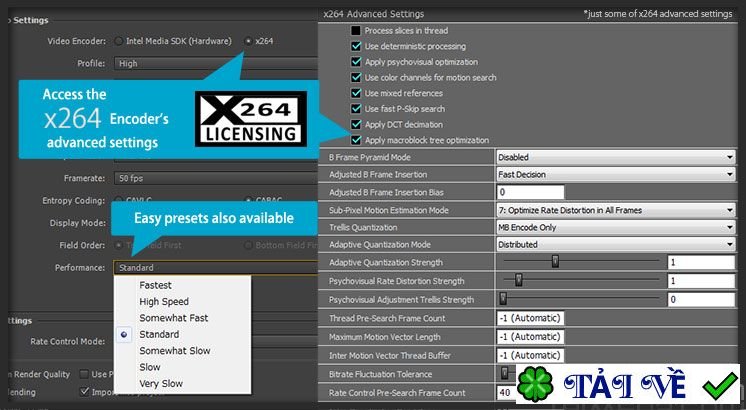Open B Frame Pyramid Mode dropdown
This screenshot has height=410, width=746.
[616, 157]
